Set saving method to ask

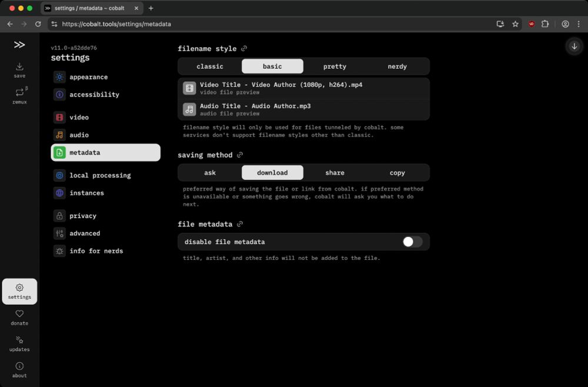210,173
